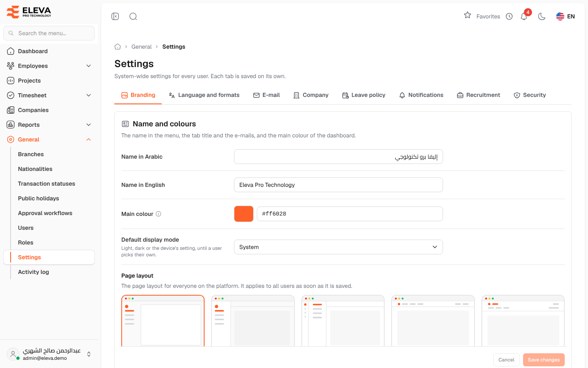Expand the Employees menu chevron
Image resolution: width=588 pixels, height=368 pixels.
89,66
